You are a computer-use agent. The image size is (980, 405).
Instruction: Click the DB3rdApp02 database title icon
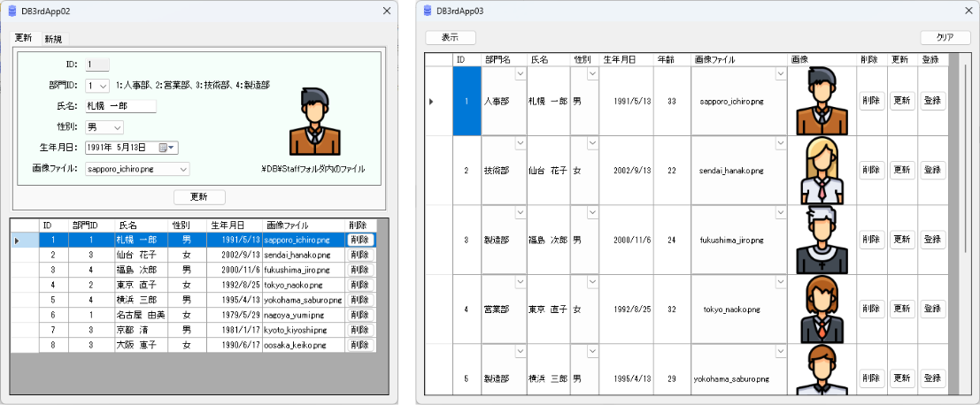[x=12, y=11]
